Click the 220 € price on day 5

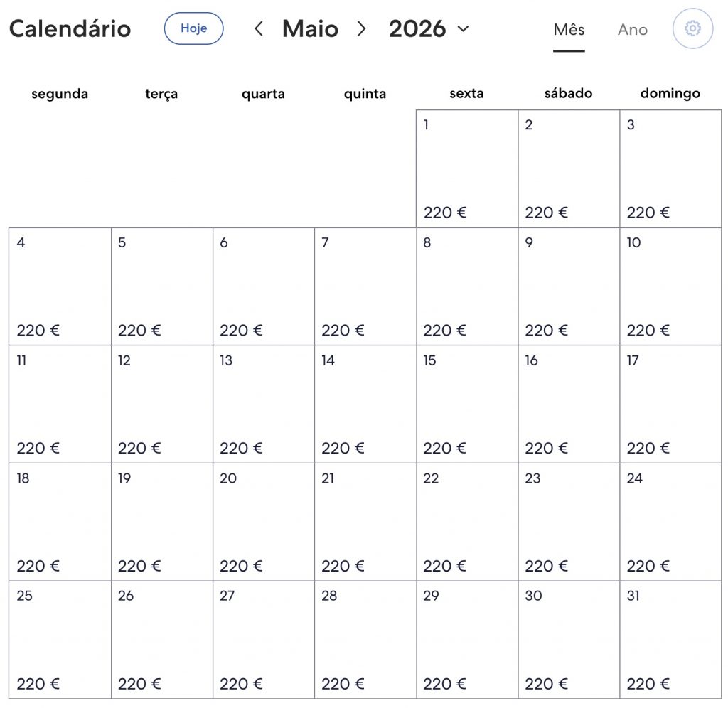pos(139,330)
